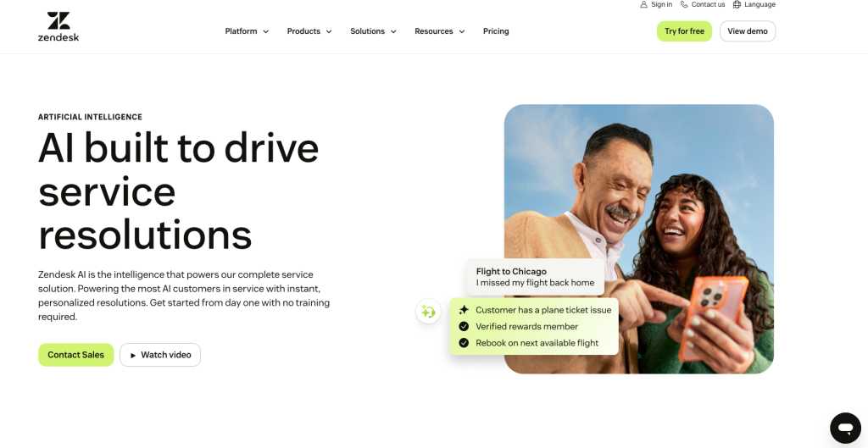Click the Flight to Chicago message card
This screenshot has height=448, width=868.
pos(535,277)
